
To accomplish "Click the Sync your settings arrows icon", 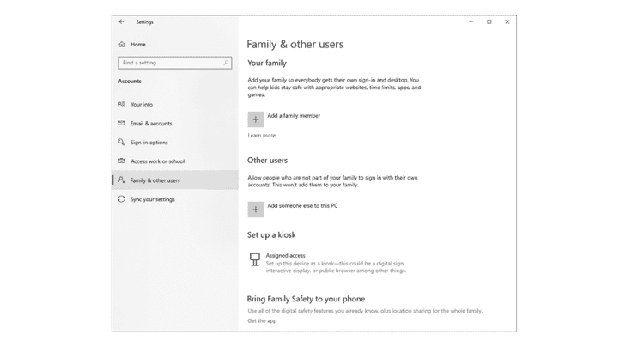I will click(121, 199).
